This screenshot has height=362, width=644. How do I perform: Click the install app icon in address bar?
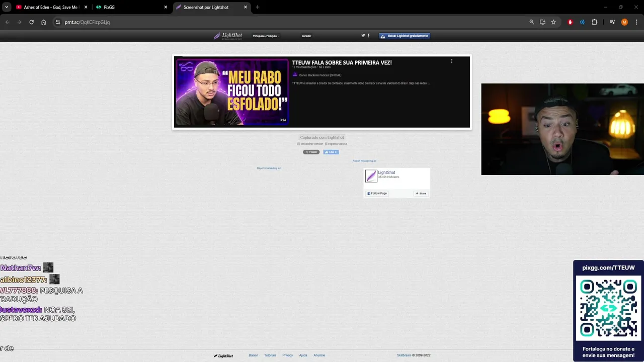click(542, 22)
